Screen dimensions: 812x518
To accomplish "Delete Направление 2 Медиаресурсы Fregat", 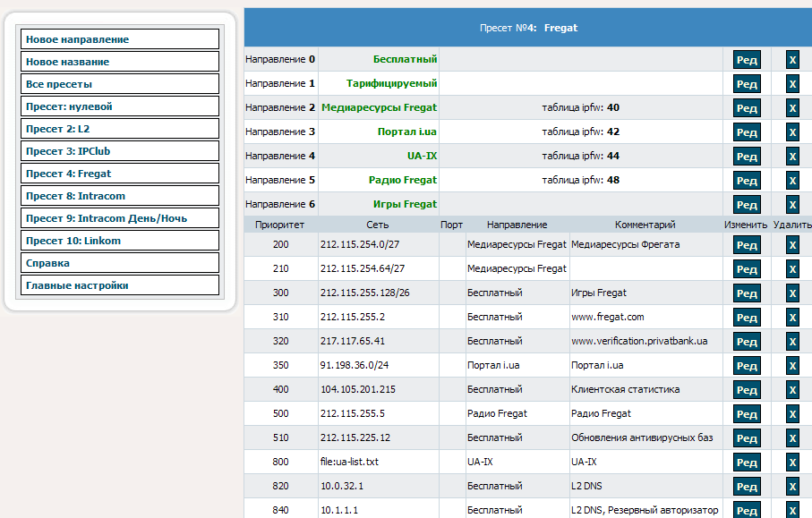I will (792, 108).
